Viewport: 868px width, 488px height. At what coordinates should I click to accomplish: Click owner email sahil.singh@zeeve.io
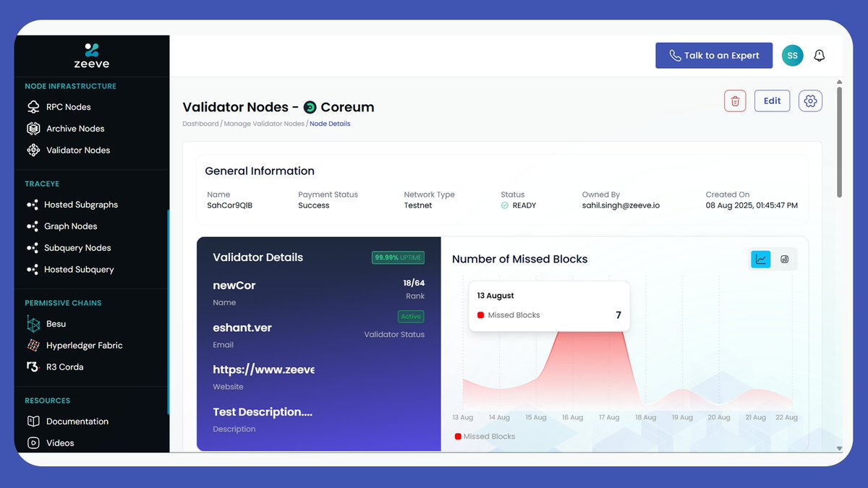click(x=621, y=205)
